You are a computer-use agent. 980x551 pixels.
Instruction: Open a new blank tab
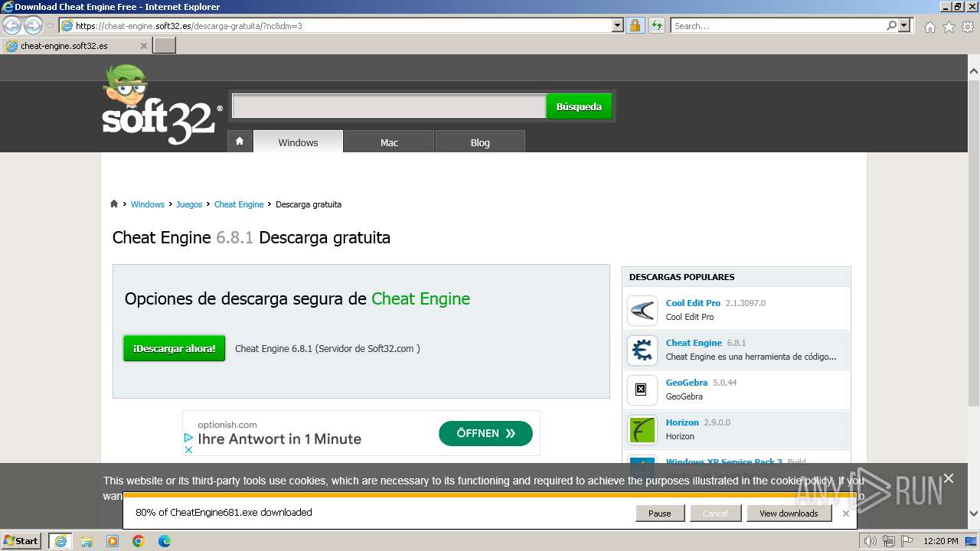point(165,46)
